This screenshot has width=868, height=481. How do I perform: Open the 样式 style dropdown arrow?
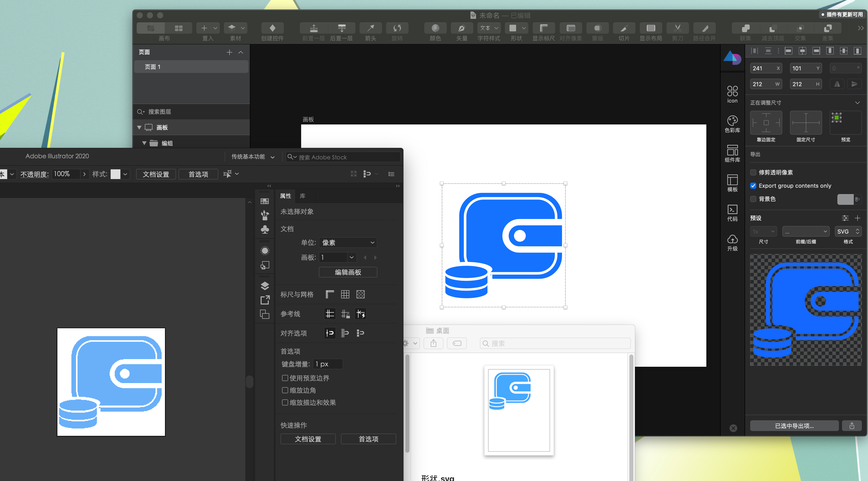click(x=125, y=174)
